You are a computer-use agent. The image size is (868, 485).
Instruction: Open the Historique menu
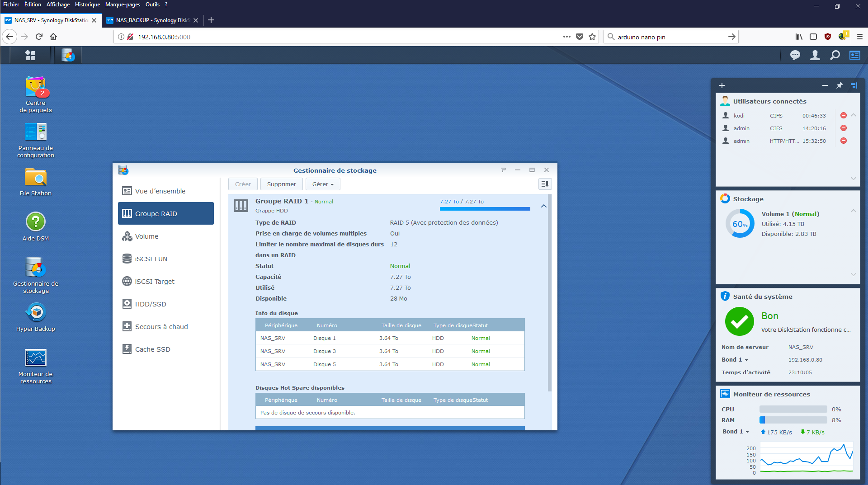87,5
